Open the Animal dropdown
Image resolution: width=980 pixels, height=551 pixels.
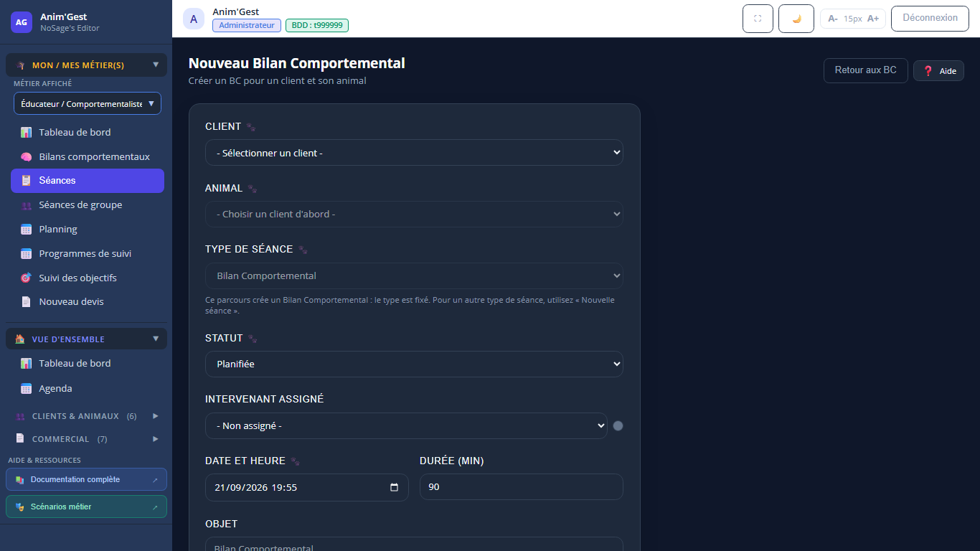(414, 215)
